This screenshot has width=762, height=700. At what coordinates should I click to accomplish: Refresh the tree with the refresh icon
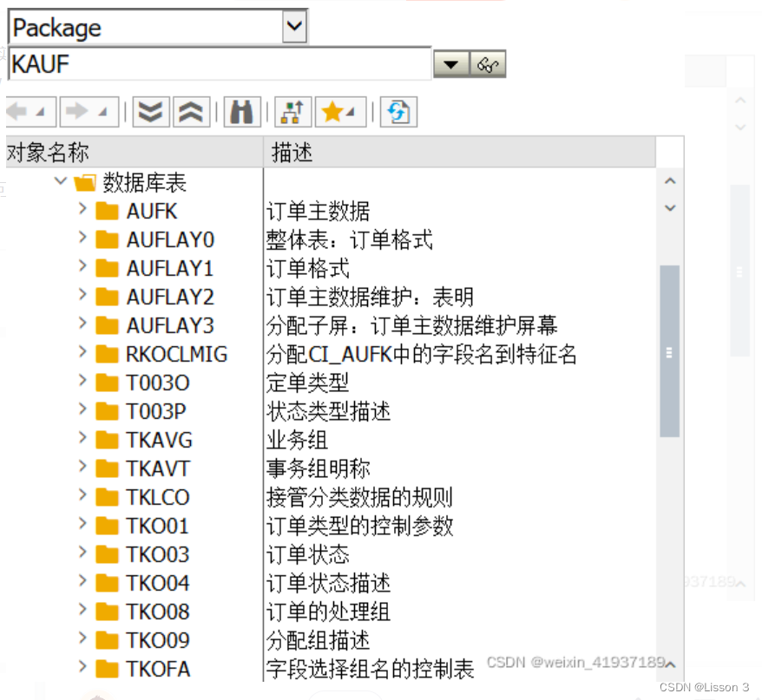pos(397,111)
